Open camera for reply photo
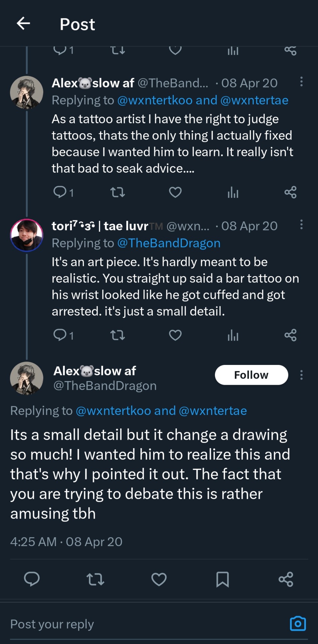This screenshot has height=644, width=318. coord(298,624)
